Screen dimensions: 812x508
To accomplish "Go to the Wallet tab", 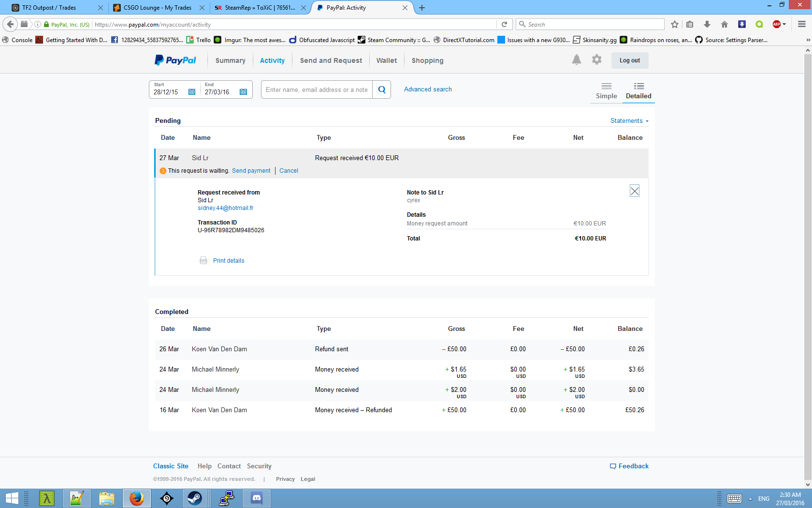I will 386,60.
